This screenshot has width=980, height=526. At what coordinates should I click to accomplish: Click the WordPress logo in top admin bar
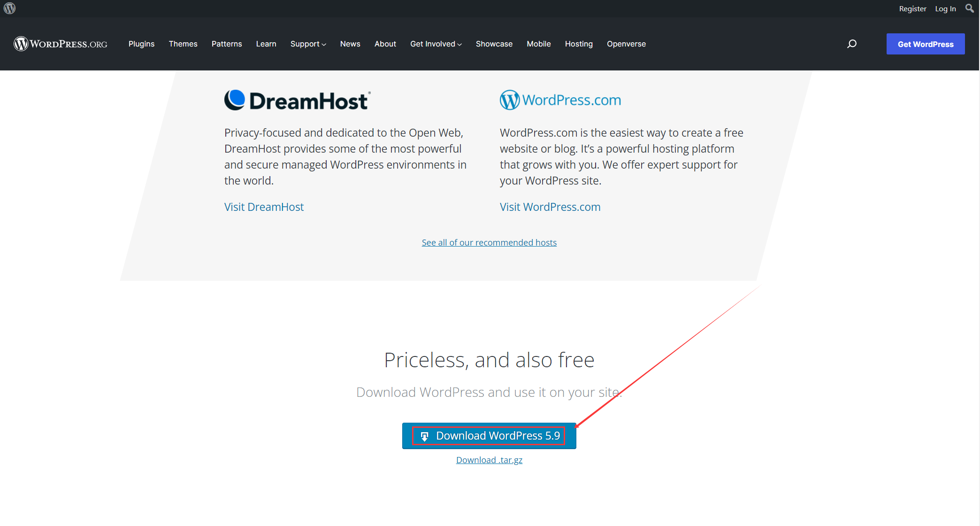pos(10,8)
